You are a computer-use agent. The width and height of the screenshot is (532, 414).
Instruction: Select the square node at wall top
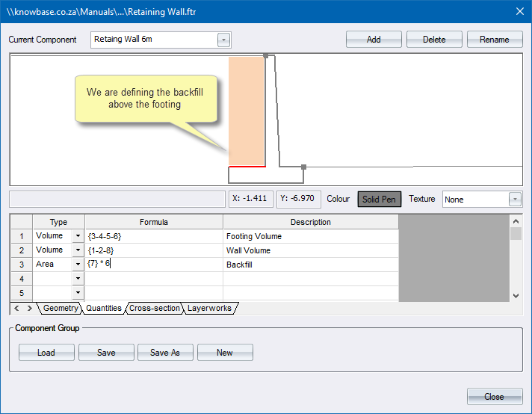click(x=266, y=55)
